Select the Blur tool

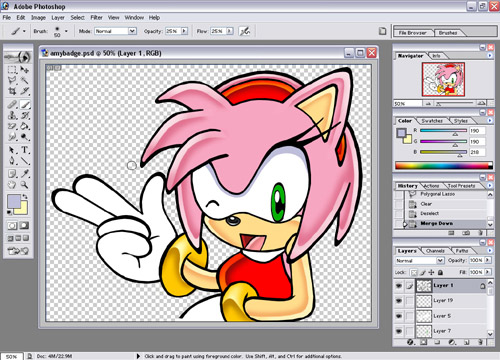point(12,137)
